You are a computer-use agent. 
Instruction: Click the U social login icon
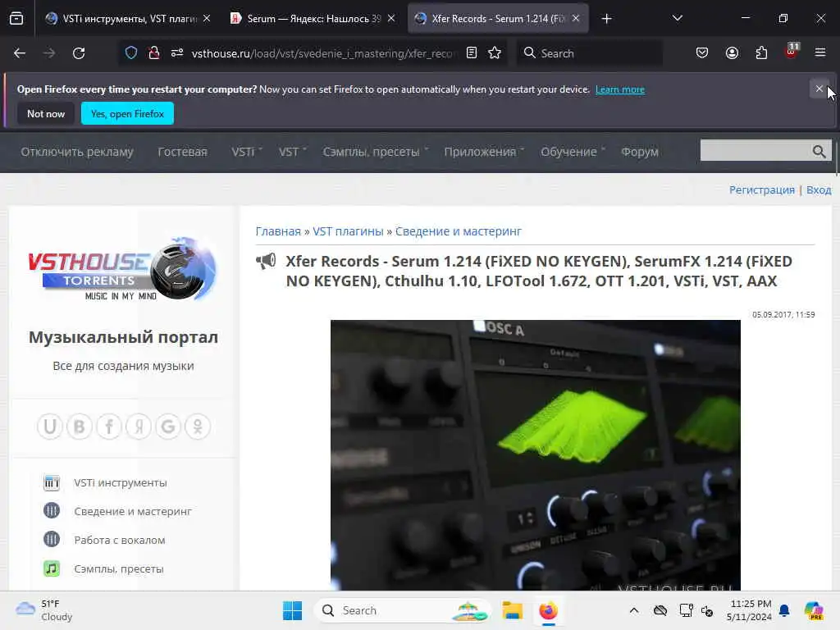coord(50,427)
